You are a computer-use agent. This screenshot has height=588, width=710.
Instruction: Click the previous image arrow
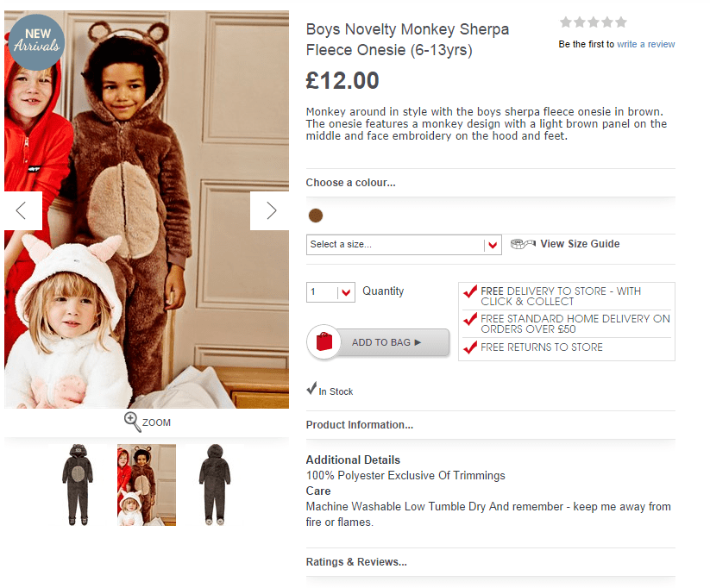pyautogui.click(x=22, y=210)
